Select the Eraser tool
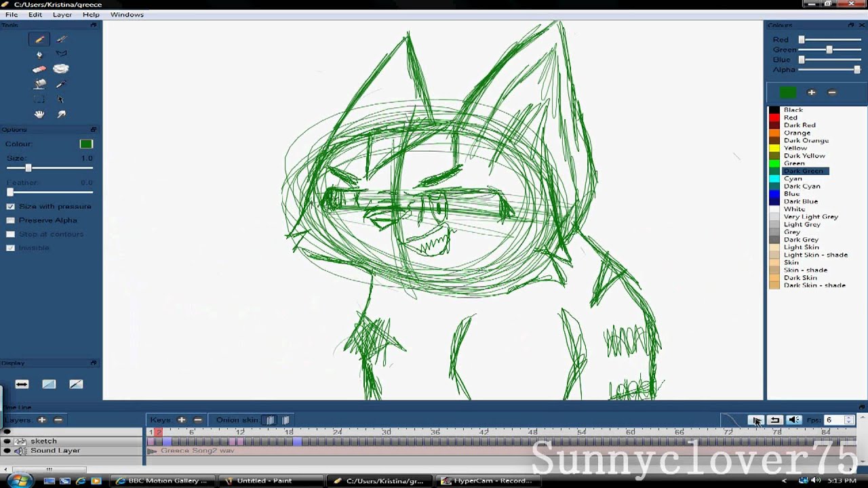This screenshot has width=868, height=488. pyautogui.click(x=39, y=69)
